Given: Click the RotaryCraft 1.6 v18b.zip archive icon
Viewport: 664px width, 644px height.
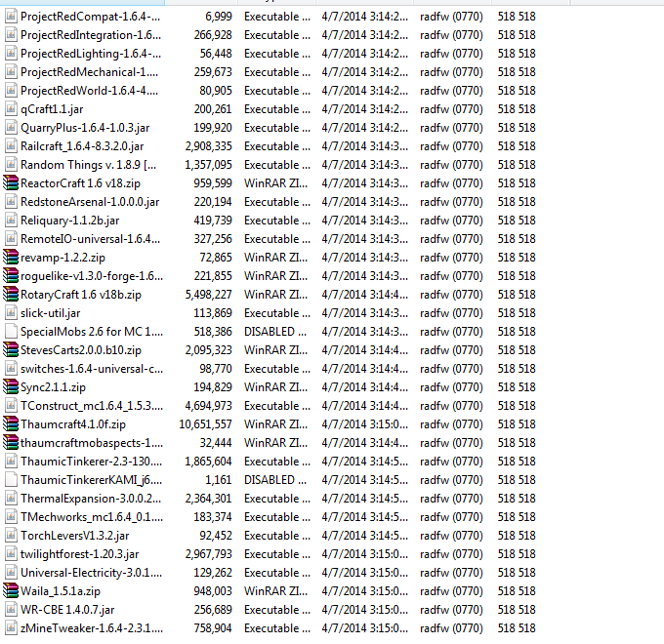Looking at the screenshot, I should tap(11, 294).
